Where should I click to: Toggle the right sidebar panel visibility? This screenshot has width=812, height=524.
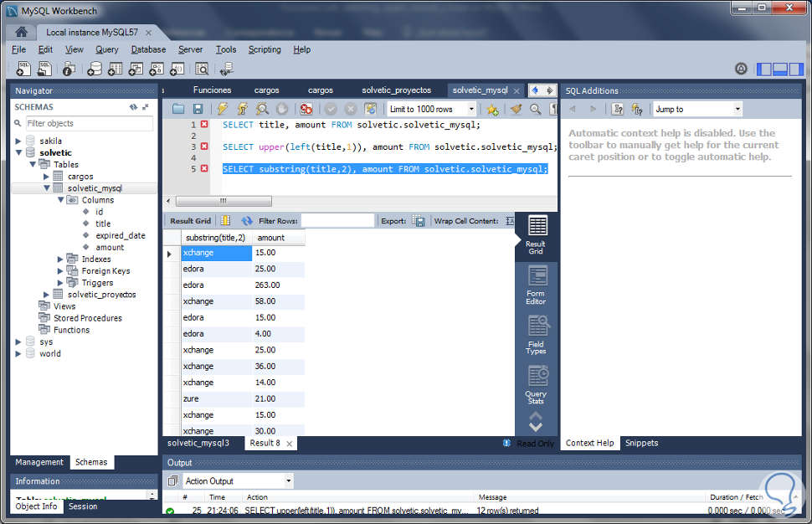pos(796,69)
